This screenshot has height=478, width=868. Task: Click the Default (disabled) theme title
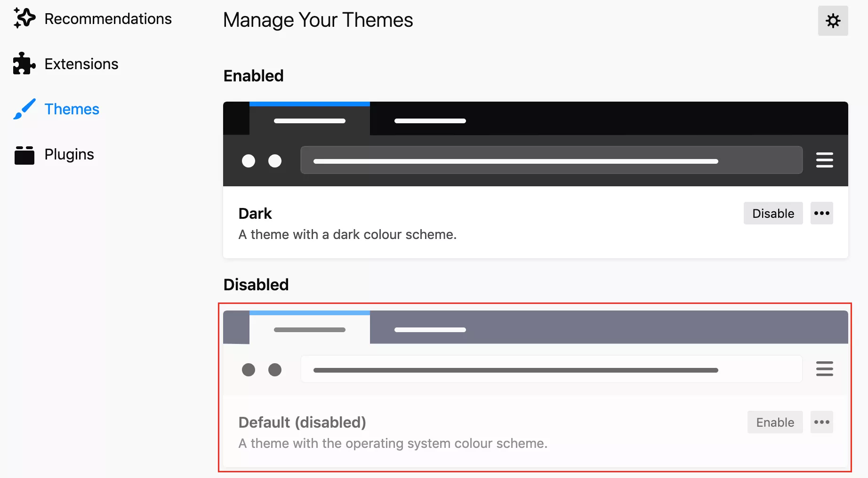pyautogui.click(x=302, y=422)
